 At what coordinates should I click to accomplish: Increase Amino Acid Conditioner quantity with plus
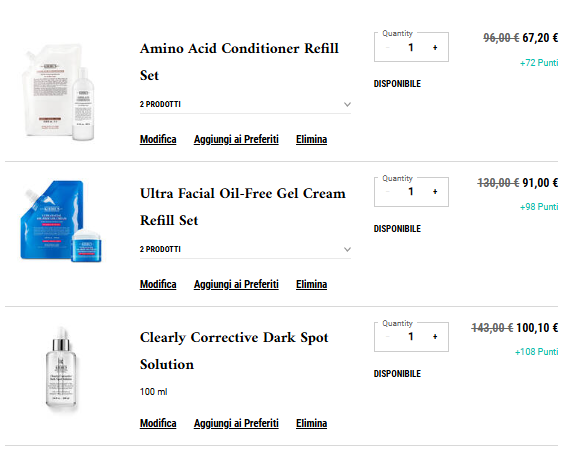coord(435,48)
